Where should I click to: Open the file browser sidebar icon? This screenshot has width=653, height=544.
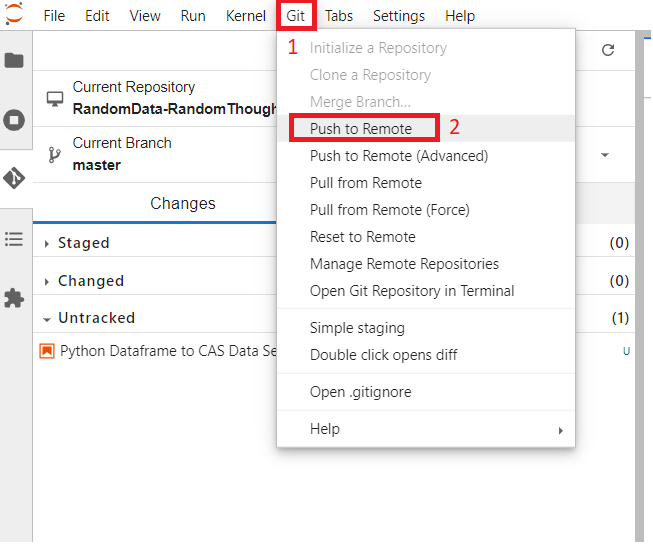(x=14, y=60)
